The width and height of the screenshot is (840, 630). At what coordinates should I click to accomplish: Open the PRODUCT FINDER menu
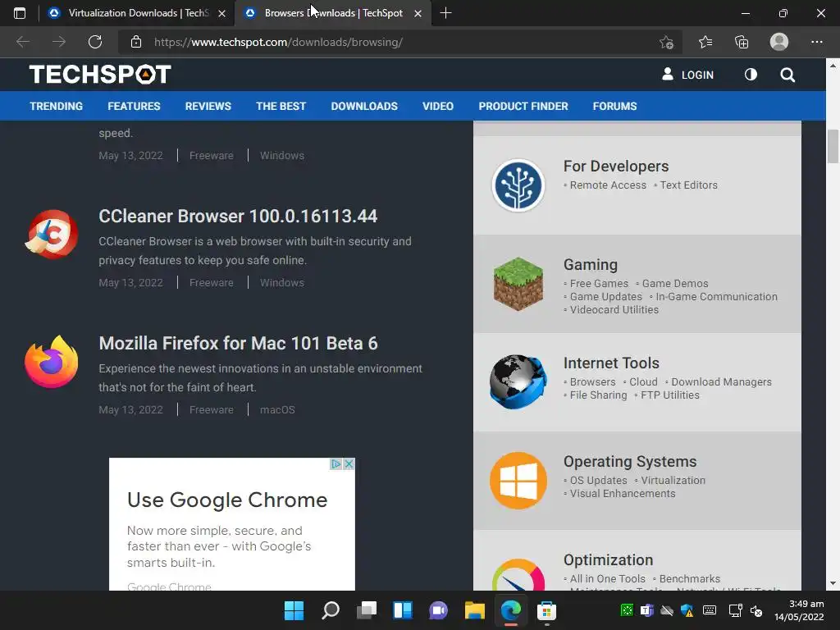[x=523, y=106]
